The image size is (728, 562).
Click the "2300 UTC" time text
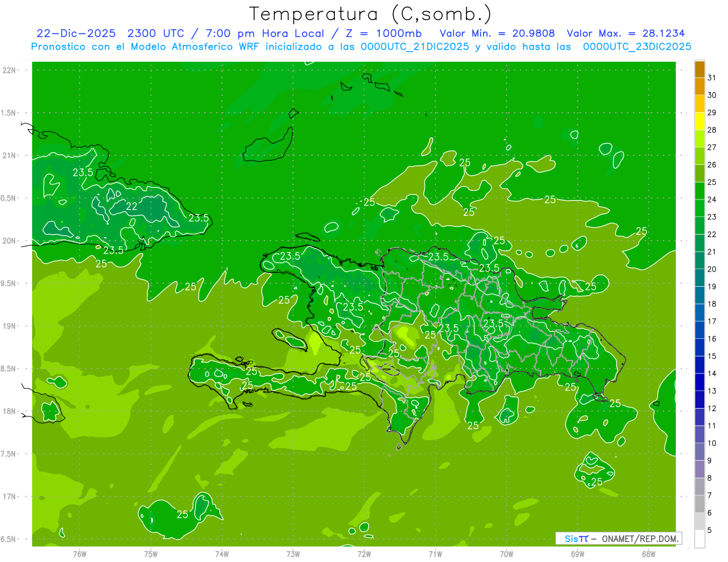(157, 33)
